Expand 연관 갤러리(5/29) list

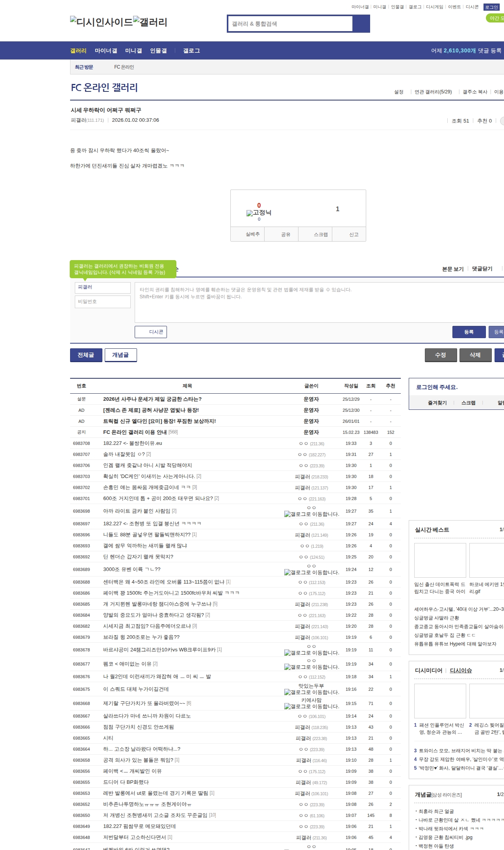coord(433,92)
